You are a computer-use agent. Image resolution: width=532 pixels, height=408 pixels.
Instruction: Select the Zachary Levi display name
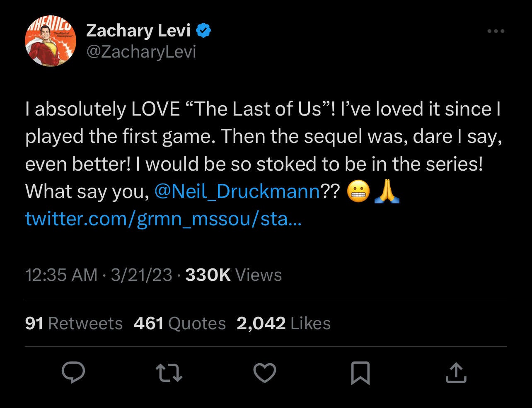[138, 30]
